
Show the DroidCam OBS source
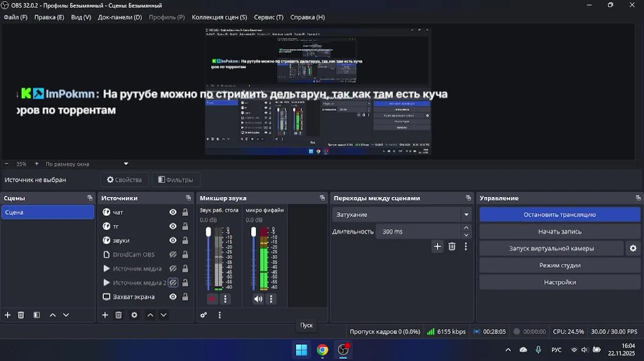173,254
